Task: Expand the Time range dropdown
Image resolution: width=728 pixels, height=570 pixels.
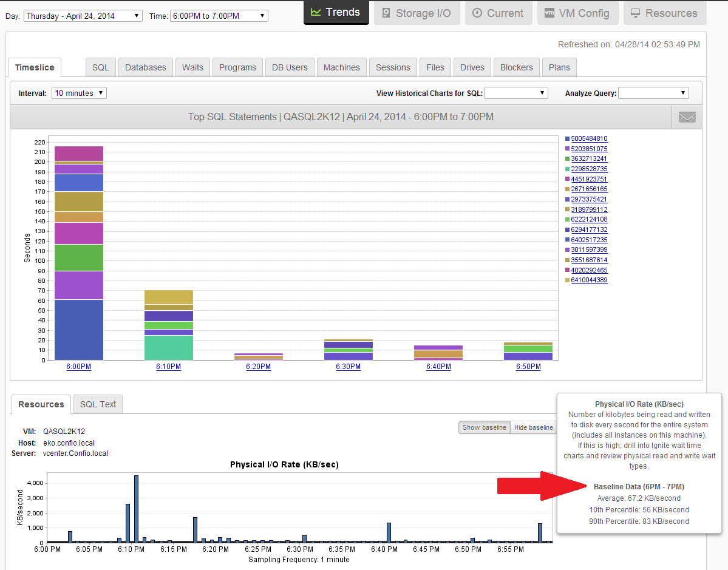Action: (219, 16)
